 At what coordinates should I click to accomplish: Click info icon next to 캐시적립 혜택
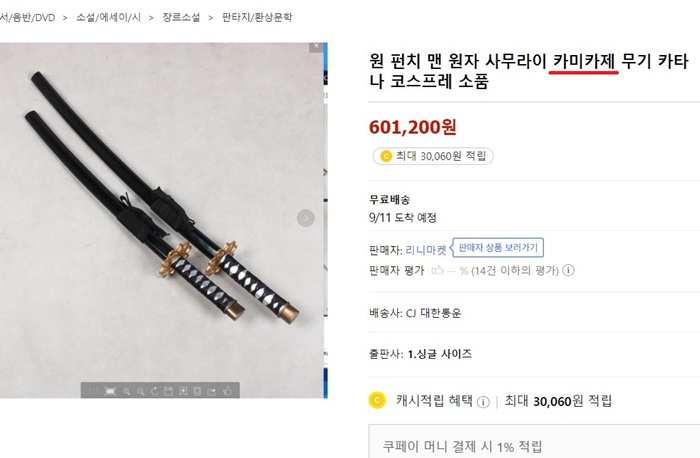coord(483,402)
